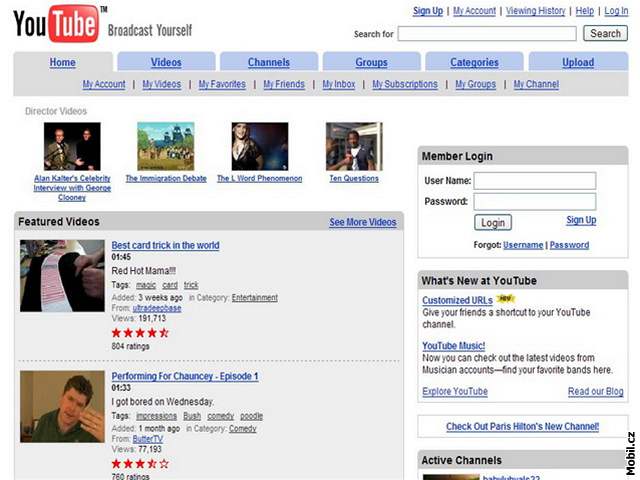The width and height of the screenshot is (640, 480).
Task: Click the 'comedy' tag
Action: coord(220,416)
